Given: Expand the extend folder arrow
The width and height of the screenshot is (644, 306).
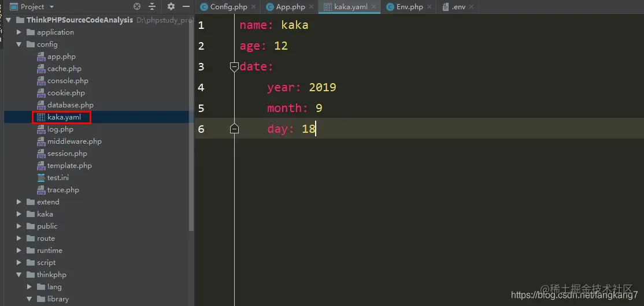Looking at the screenshot, I should pyautogui.click(x=19, y=202).
